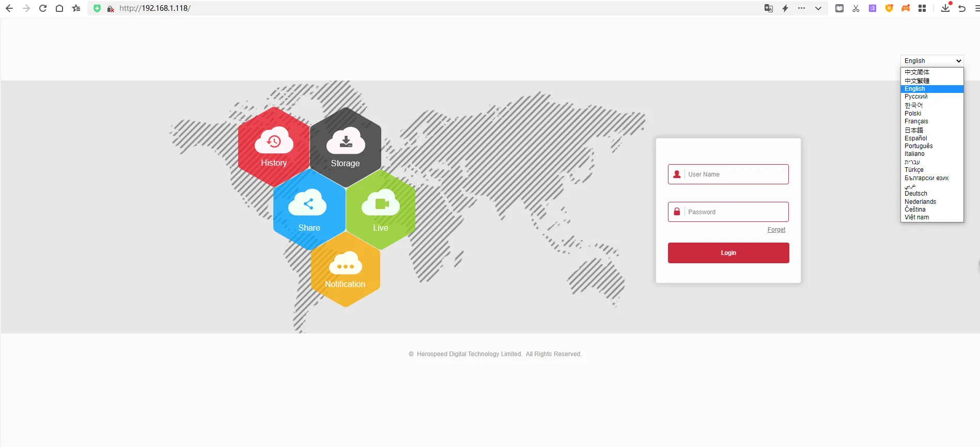Click the blue Share hexagon icon
The width and height of the screenshot is (980, 447).
point(309,210)
